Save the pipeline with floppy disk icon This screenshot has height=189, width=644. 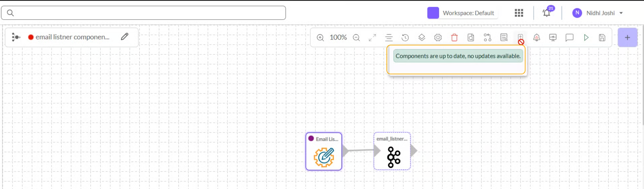(602, 38)
